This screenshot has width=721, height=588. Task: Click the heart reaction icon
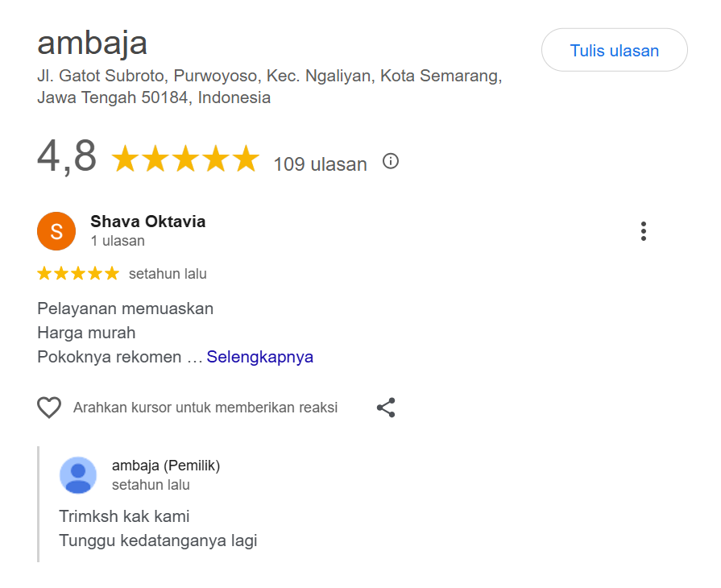pyautogui.click(x=49, y=408)
